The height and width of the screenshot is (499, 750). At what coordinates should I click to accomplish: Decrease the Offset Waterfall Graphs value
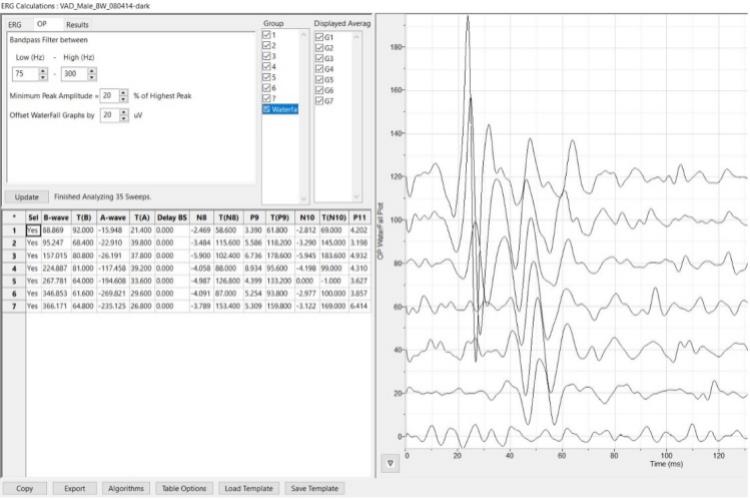point(124,119)
